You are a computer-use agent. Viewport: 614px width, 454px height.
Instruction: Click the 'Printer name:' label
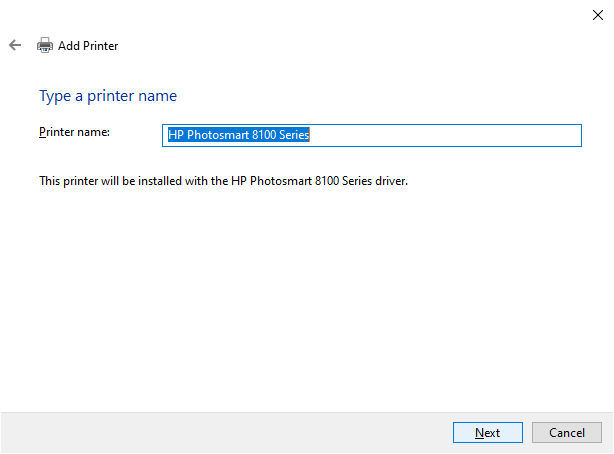(x=74, y=132)
